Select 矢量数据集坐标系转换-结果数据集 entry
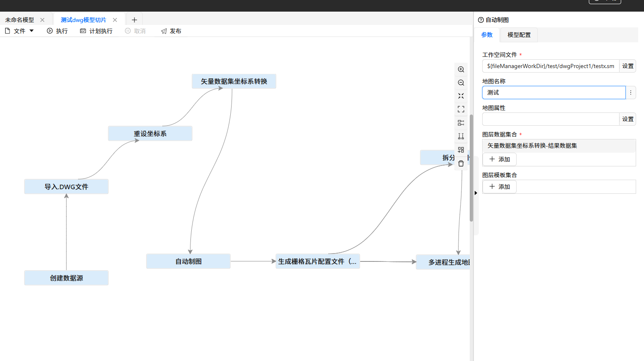This screenshot has width=644, height=361. (x=559, y=146)
